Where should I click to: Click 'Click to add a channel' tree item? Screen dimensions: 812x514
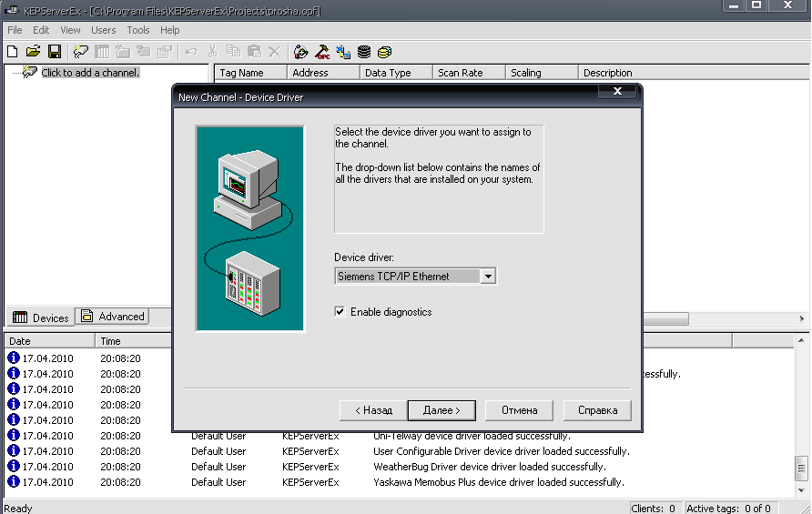tap(90, 73)
